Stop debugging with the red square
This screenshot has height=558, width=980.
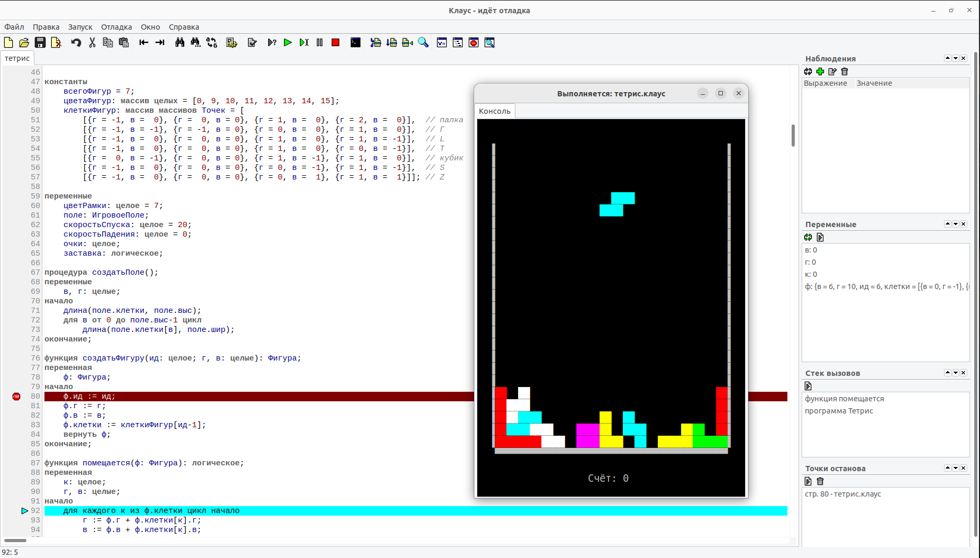pos(335,43)
